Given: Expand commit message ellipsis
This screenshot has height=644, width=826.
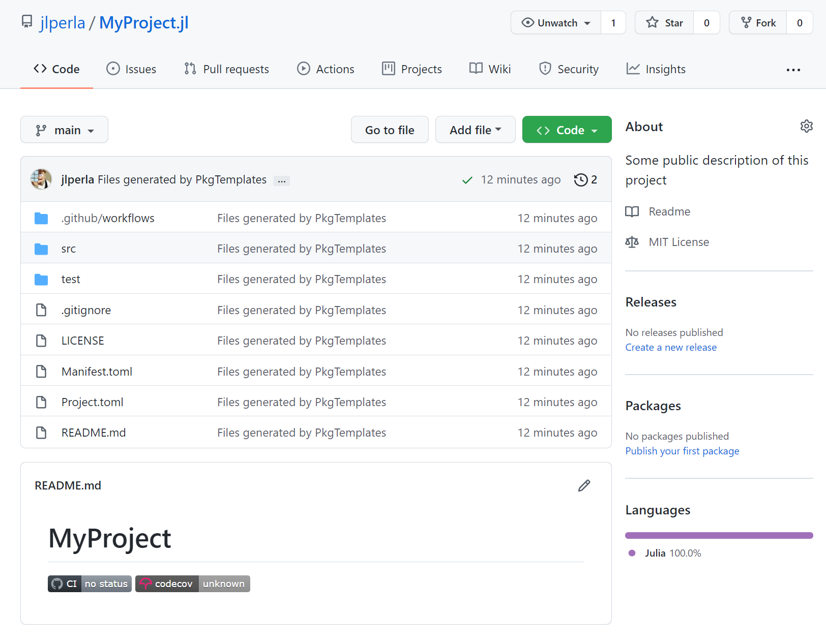Looking at the screenshot, I should click(281, 181).
